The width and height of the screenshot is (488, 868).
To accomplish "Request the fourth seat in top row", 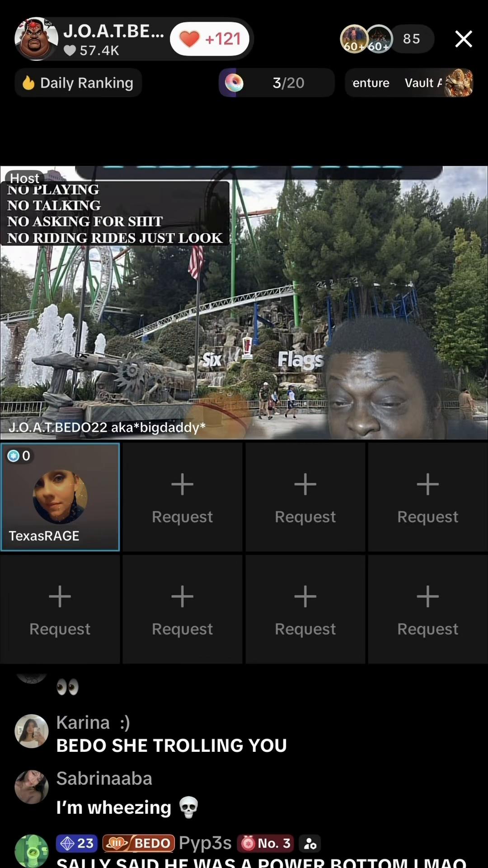I will pos(428,497).
